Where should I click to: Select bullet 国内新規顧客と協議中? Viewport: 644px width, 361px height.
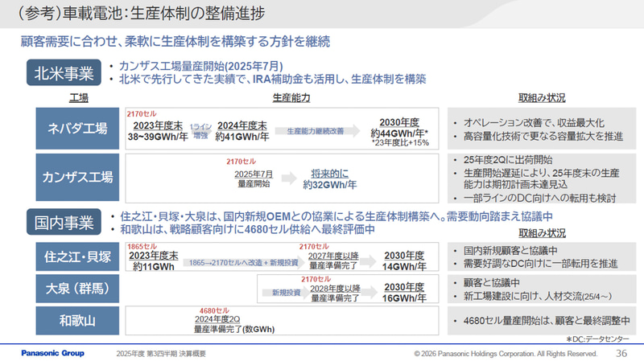510,251
